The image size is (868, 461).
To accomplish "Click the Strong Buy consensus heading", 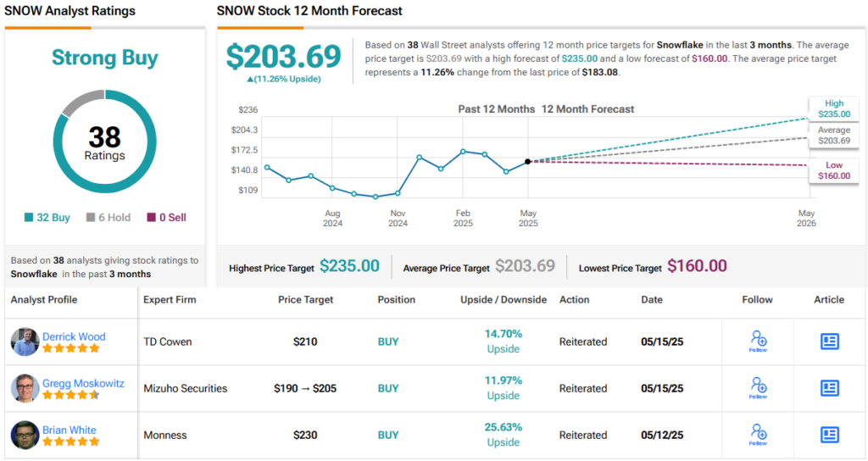I will [104, 58].
